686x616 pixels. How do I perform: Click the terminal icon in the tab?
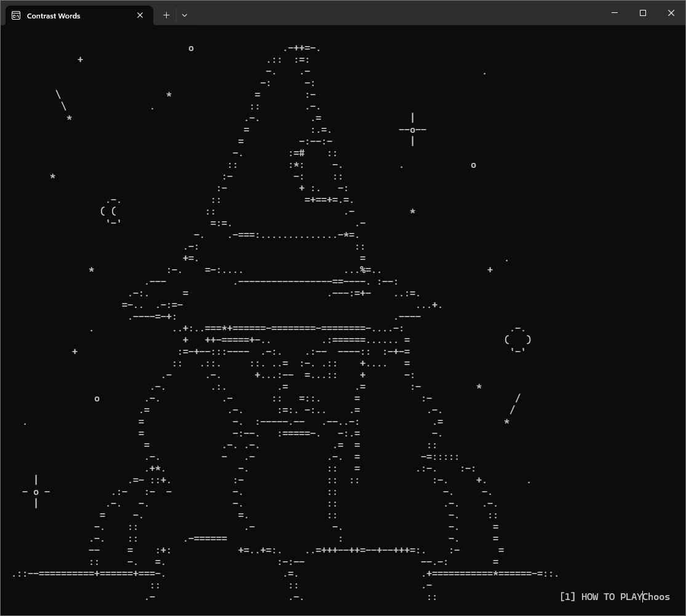point(16,16)
